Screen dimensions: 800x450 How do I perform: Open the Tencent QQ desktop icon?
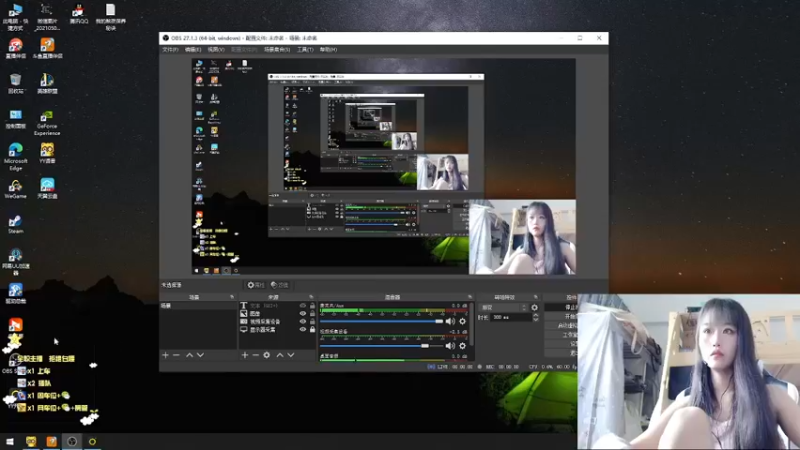[x=79, y=14]
